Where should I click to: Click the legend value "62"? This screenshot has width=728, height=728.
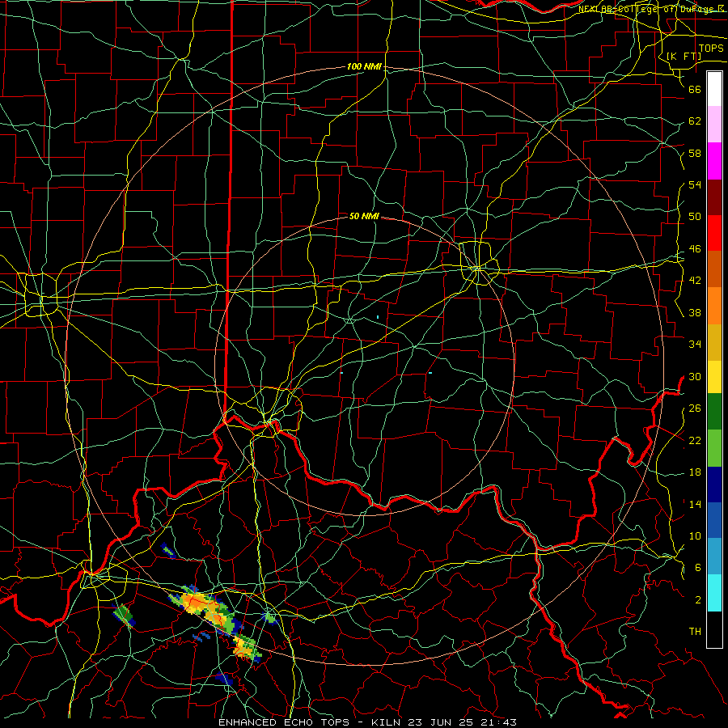[x=695, y=121]
